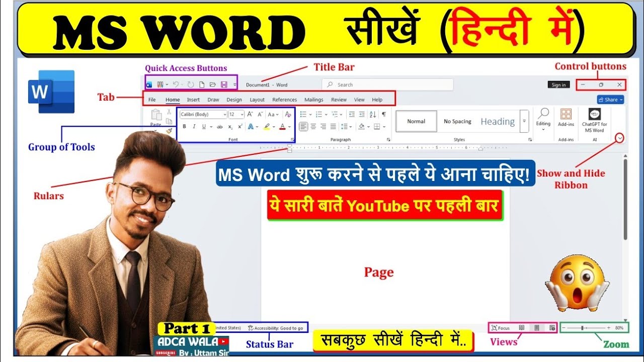Switch to the References tab

[285, 100]
